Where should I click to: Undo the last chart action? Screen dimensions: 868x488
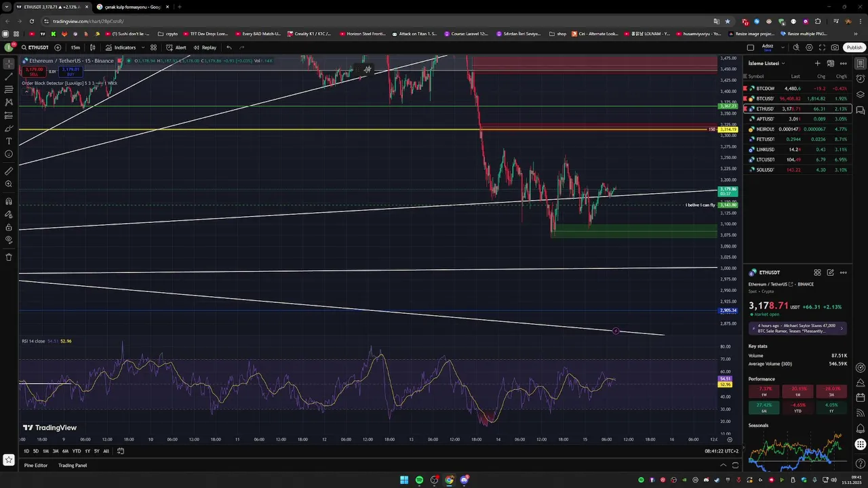click(x=229, y=47)
